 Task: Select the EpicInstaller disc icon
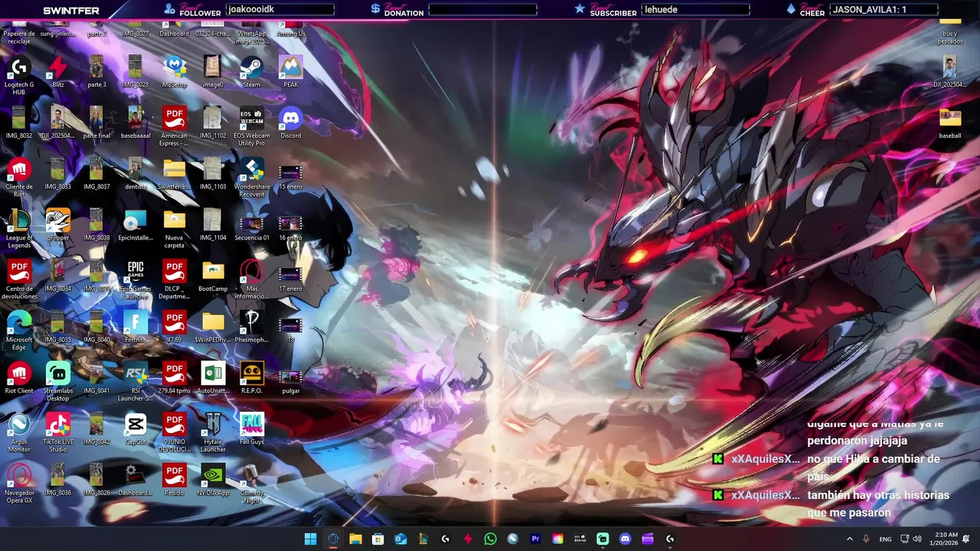pos(136,226)
